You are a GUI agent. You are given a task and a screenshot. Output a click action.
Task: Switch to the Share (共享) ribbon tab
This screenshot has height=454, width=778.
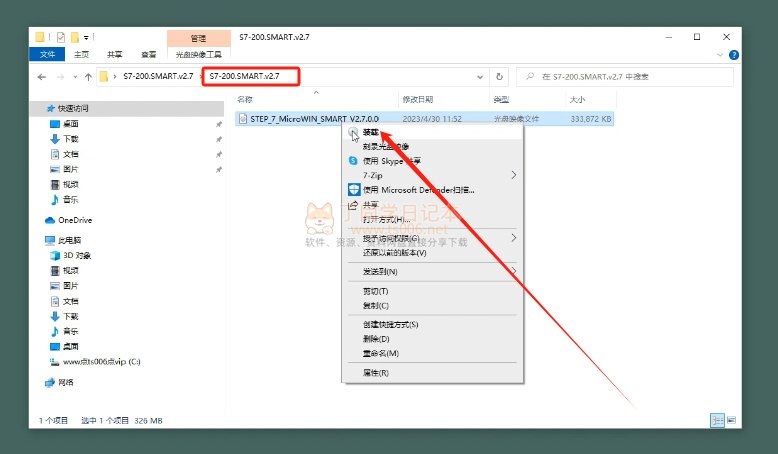[115, 55]
